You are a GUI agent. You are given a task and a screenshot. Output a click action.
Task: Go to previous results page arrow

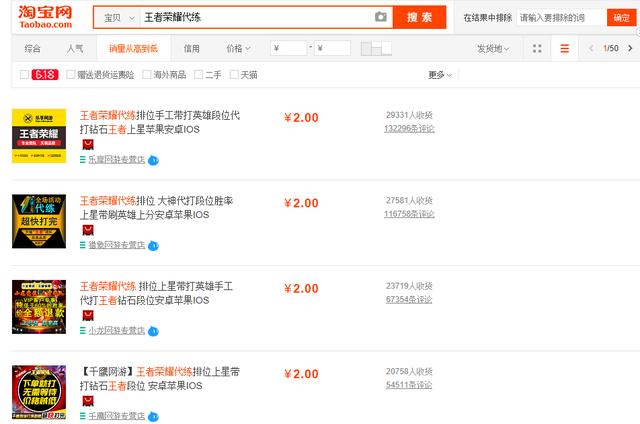[x=591, y=48]
